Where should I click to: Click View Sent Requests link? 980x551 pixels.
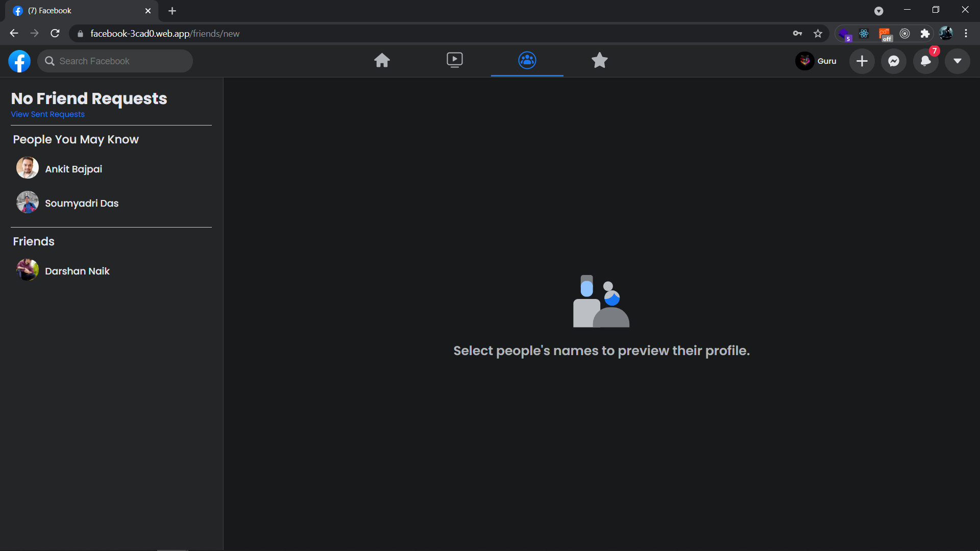point(47,114)
